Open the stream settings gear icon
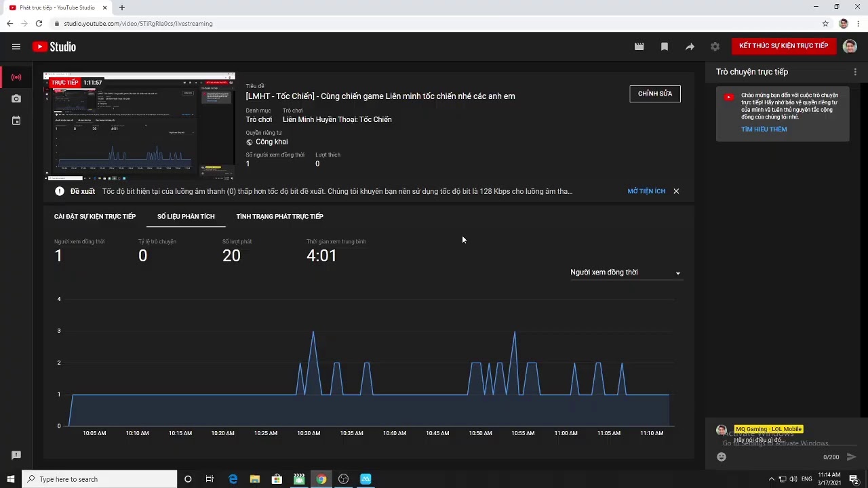Screen dimensions: 868x488 (715, 47)
